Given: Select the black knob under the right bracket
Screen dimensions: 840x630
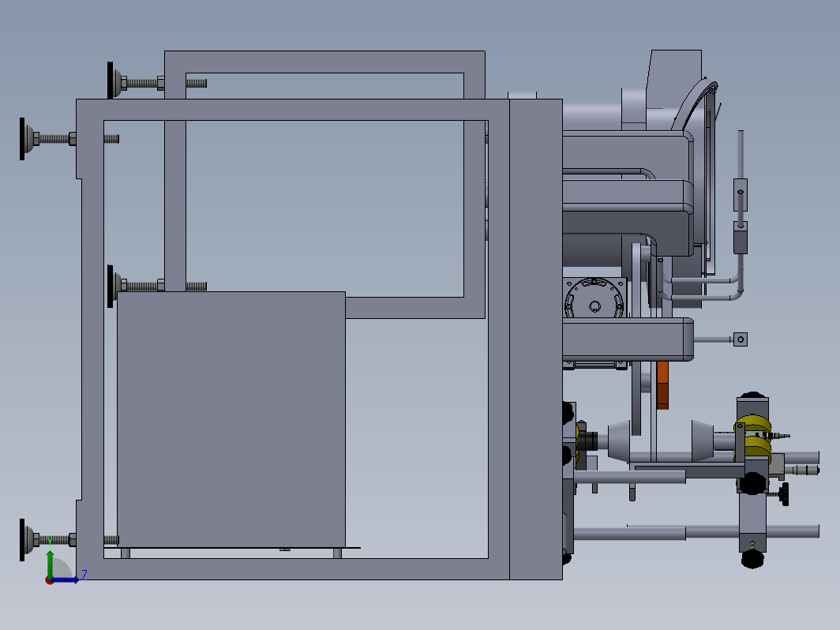Looking at the screenshot, I should [x=752, y=559].
